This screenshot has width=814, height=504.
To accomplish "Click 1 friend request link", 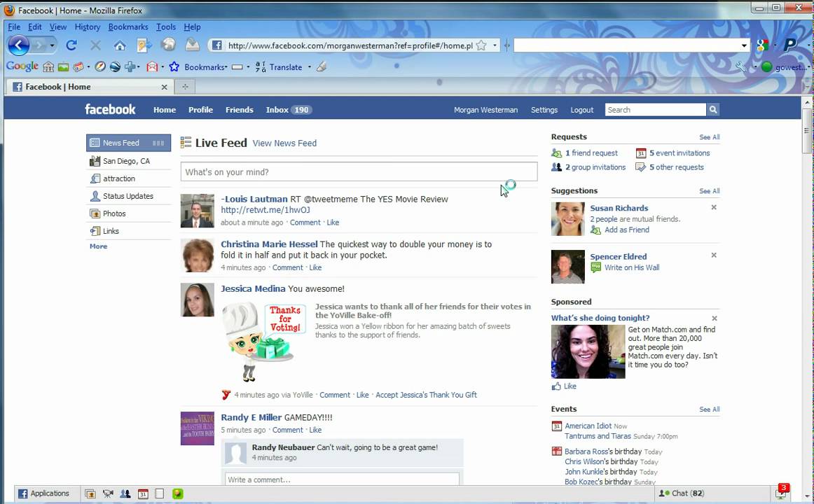I will pos(591,153).
